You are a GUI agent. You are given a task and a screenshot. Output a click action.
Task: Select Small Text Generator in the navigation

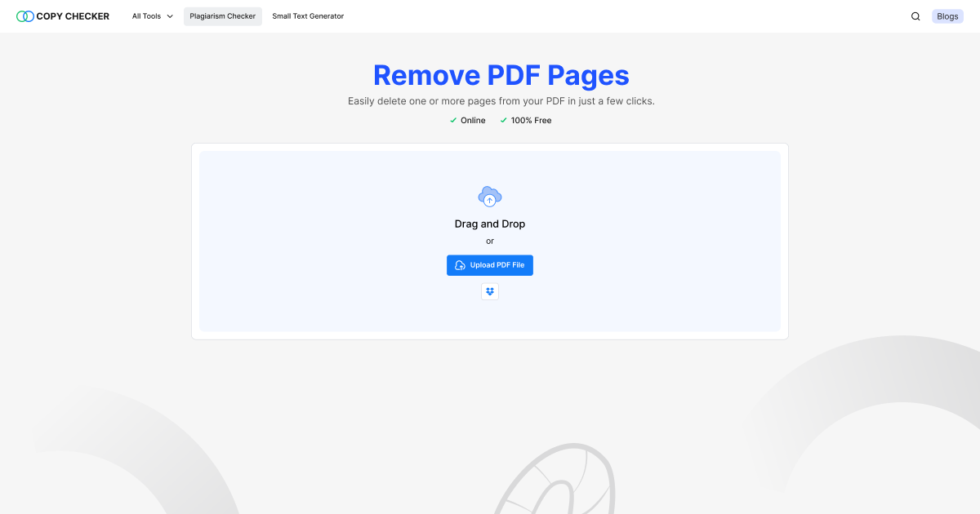click(308, 16)
